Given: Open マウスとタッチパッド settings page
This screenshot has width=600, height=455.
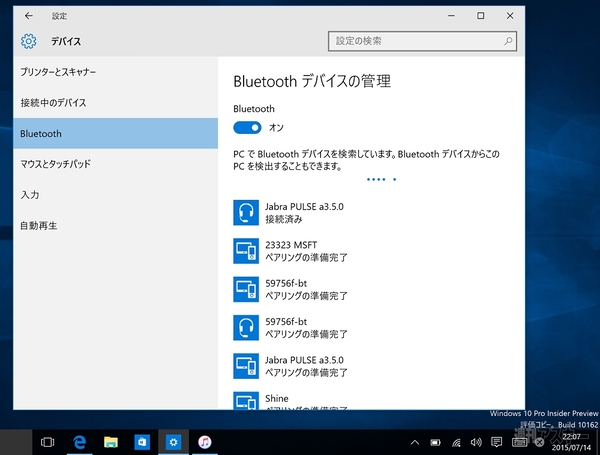Looking at the screenshot, I should [116, 164].
